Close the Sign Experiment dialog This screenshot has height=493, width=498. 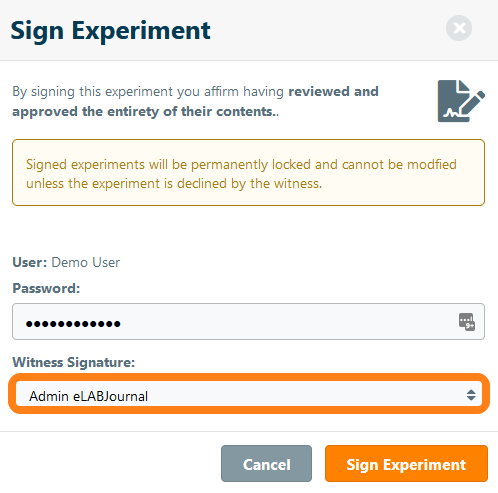click(459, 28)
